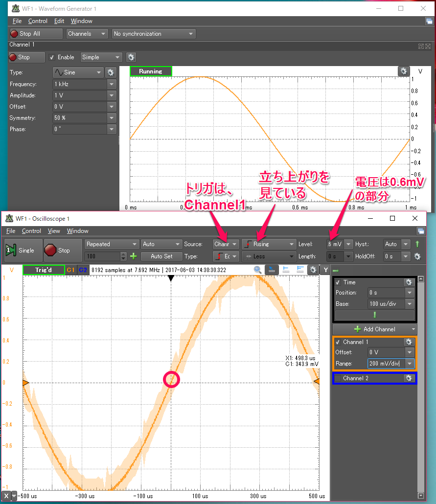Click the zoom magnifier icon above the plot
This screenshot has height=504, width=436.
point(257,270)
